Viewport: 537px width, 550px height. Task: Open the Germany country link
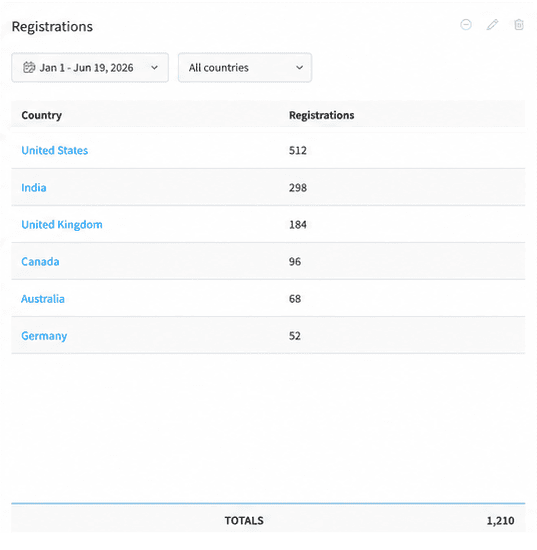pos(44,336)
